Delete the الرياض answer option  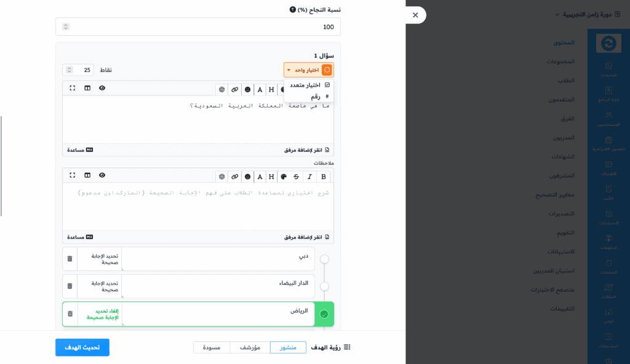point(70,314)
